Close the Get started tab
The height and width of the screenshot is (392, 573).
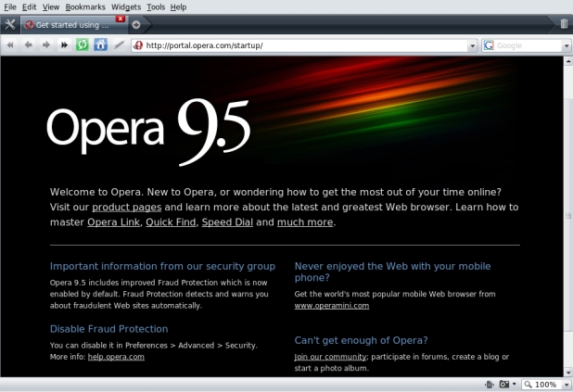tap(121, 19)
